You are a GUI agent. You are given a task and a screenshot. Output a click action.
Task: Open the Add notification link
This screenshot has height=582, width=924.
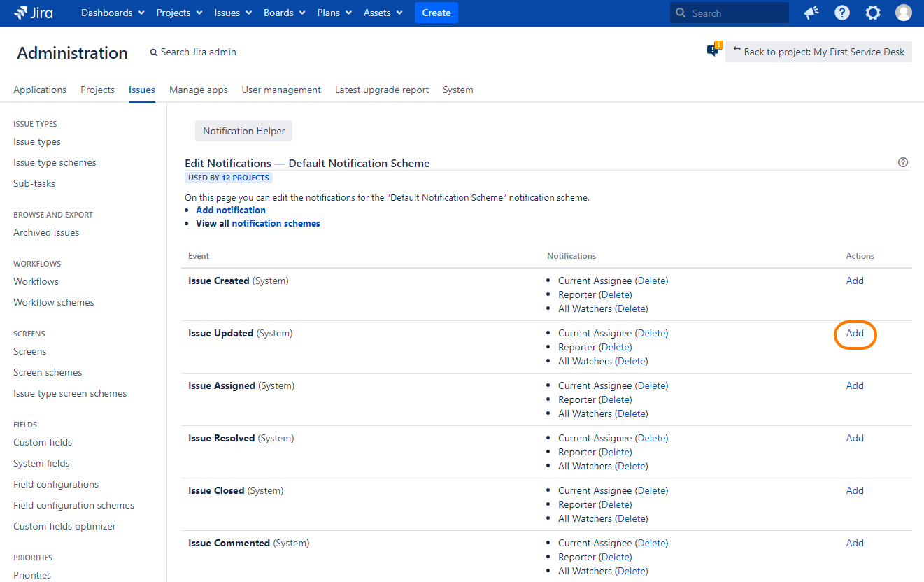[x=231, y=210]
